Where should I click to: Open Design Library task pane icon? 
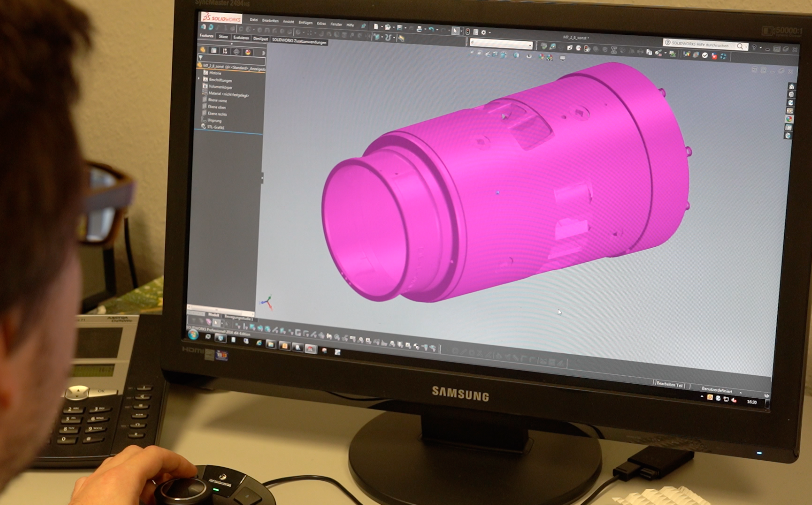(x=791, y=95)
